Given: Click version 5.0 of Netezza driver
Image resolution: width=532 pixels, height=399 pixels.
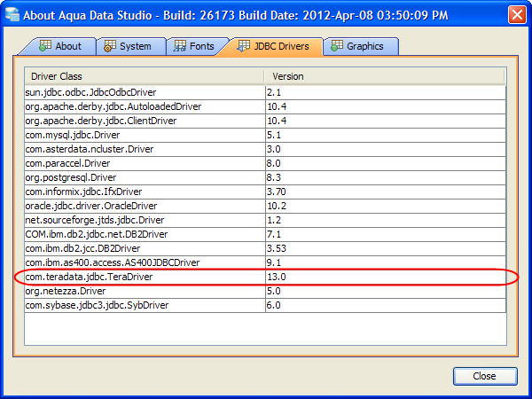Looking at the screenshot, I should [386, 291].
